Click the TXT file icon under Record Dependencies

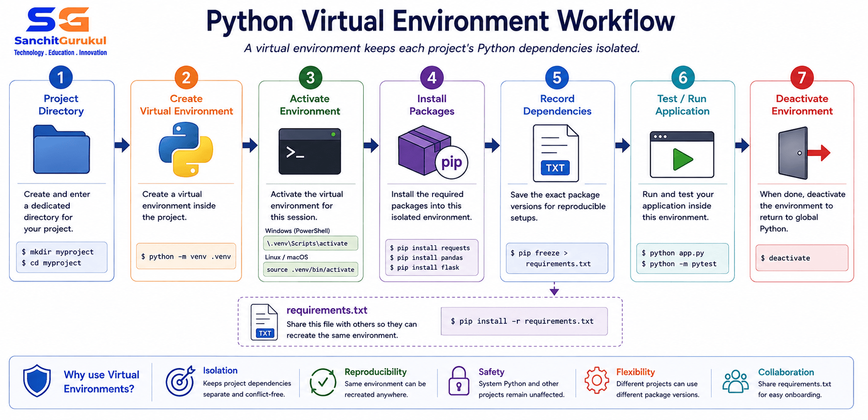(x=556, y=153)
